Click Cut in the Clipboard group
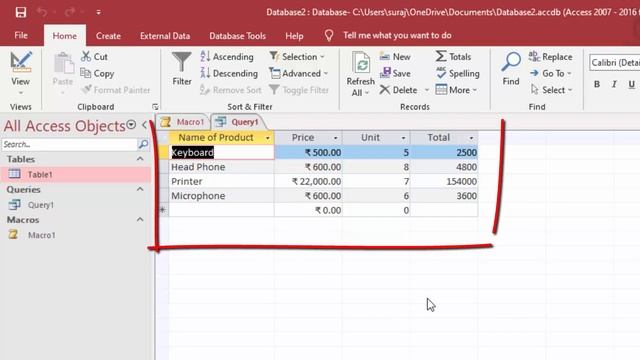The height and width of the screenshot is (360, 640). coord(95,57)
